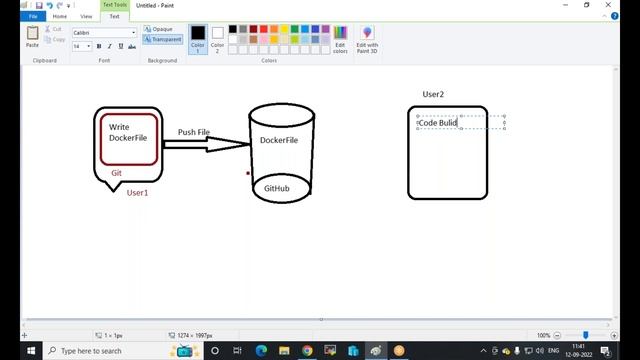Click inside the Code Bulid text box
This screenshot has height=360, width=640.
point(461,122)
